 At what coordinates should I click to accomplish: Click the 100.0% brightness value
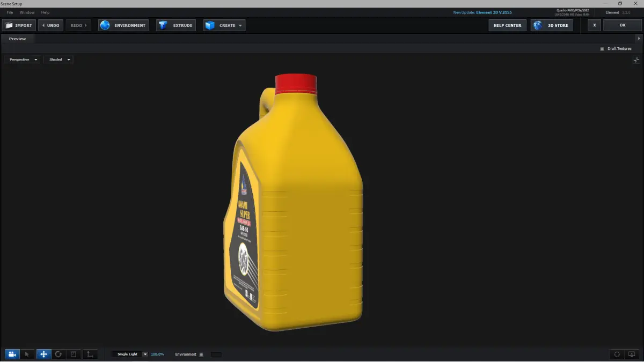click(x=157, y=354)
